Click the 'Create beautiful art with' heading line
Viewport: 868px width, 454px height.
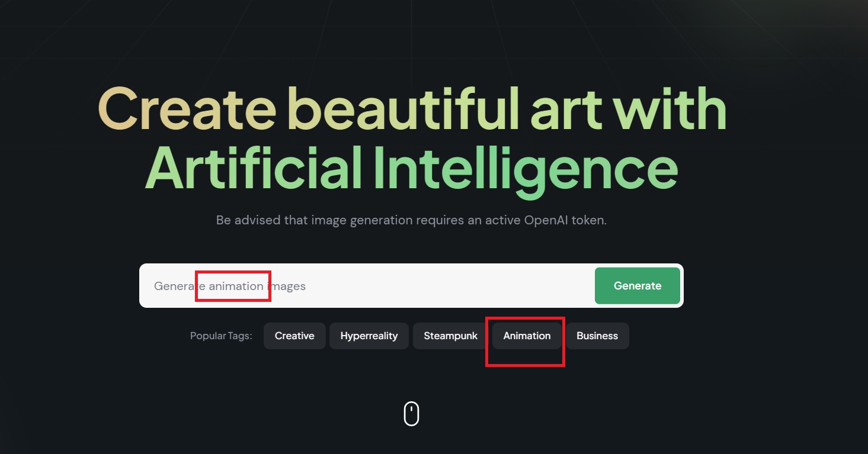coord(412,109)
